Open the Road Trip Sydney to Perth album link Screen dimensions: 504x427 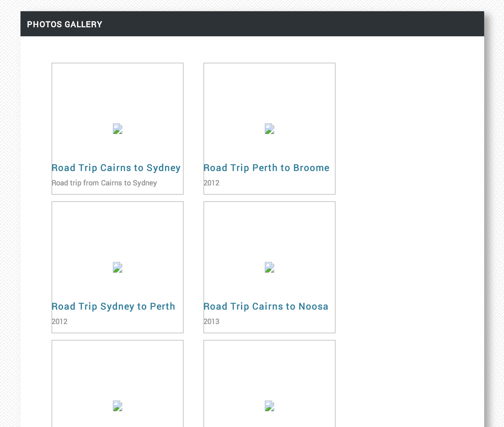[x=113, y=307]
